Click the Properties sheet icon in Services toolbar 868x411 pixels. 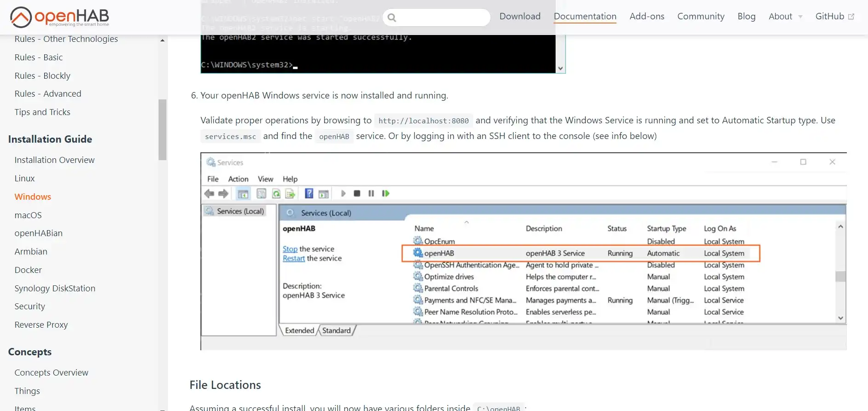tap(261, 194)
